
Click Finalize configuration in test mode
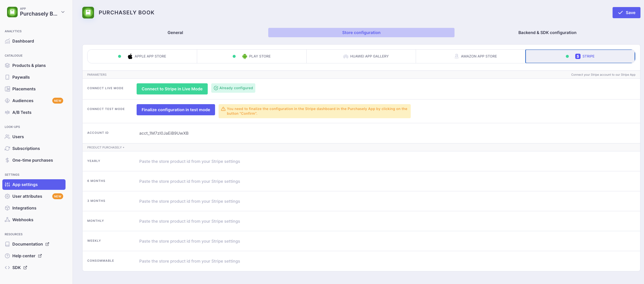pyautogui.click(x=176, y=110)
